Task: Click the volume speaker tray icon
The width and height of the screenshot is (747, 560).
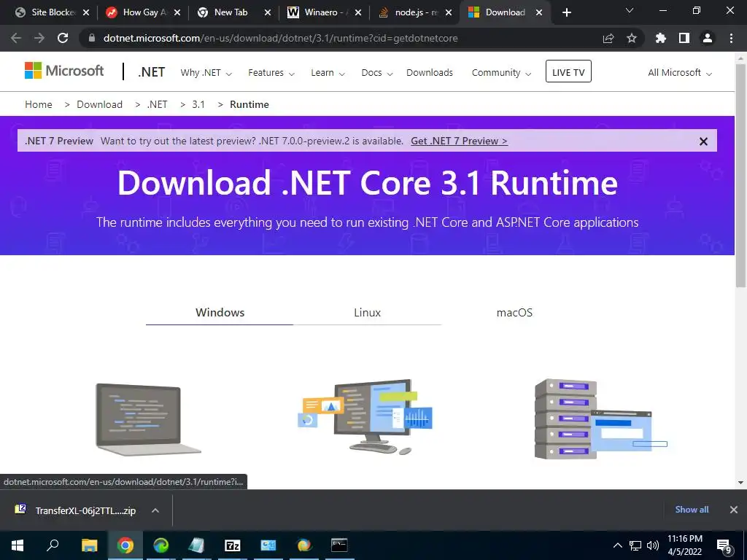Action: point(653,545)
